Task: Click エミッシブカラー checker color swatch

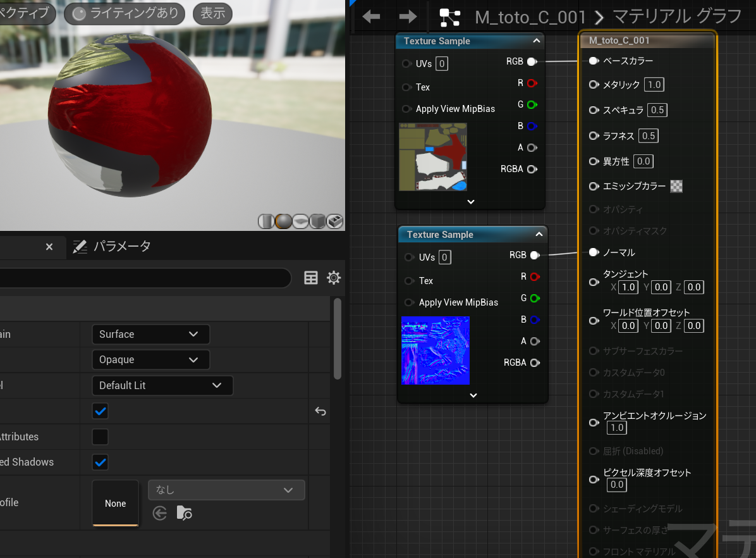Action: (x=676, y=187)
